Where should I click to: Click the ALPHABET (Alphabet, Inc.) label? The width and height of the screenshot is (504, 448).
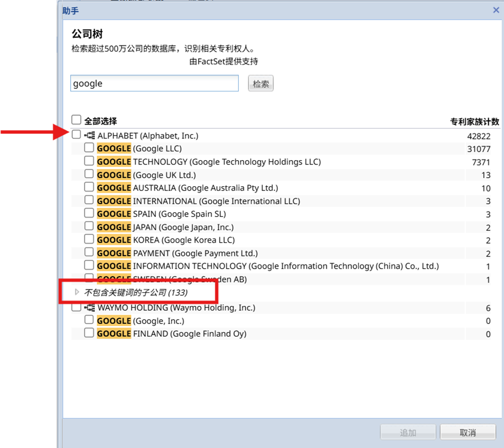pos(148,136)
